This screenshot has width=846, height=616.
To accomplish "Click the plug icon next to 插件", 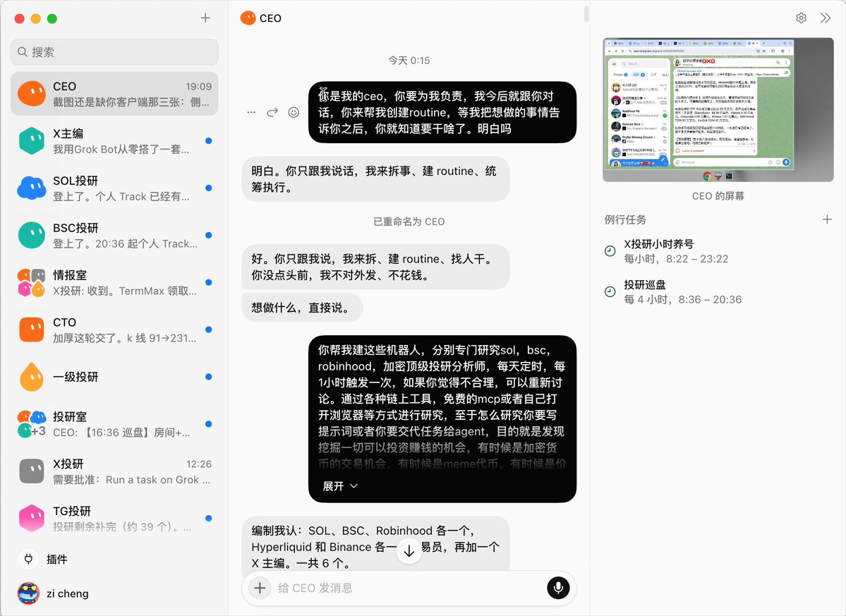I will (29, 559).
